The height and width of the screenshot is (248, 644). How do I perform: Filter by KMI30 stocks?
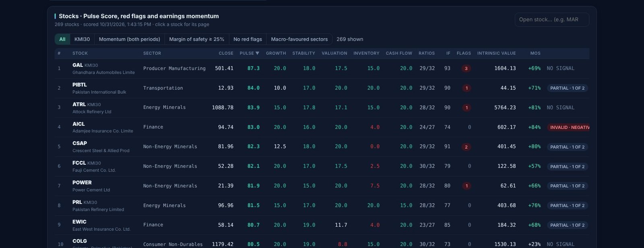(82, 39)
